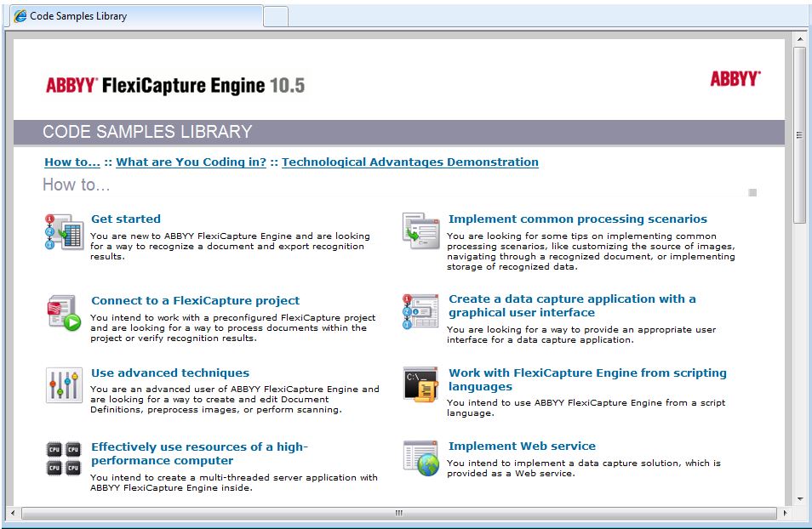Click the vertical scrollbar thumb
Screen dimensions: 812x529
pyautogui.click(x=800, y=135)
